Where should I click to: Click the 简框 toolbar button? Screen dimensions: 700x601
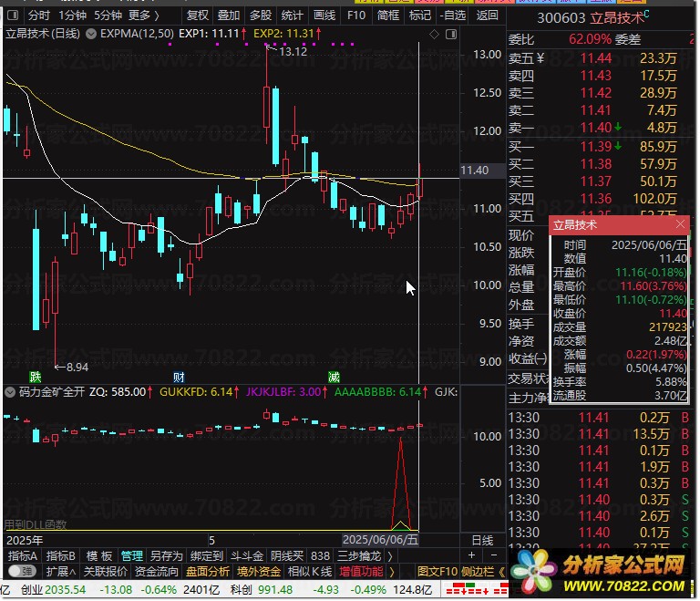coord(387,16)
